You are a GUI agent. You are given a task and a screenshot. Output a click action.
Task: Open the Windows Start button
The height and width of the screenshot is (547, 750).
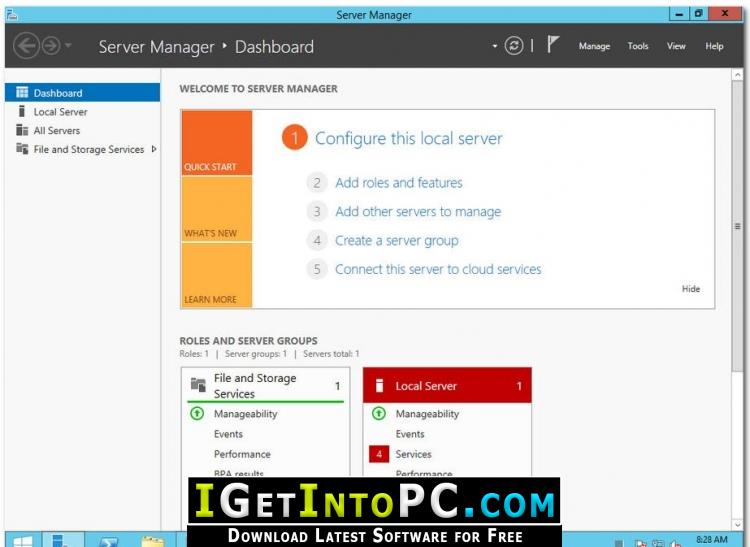[x=22, y=540]
